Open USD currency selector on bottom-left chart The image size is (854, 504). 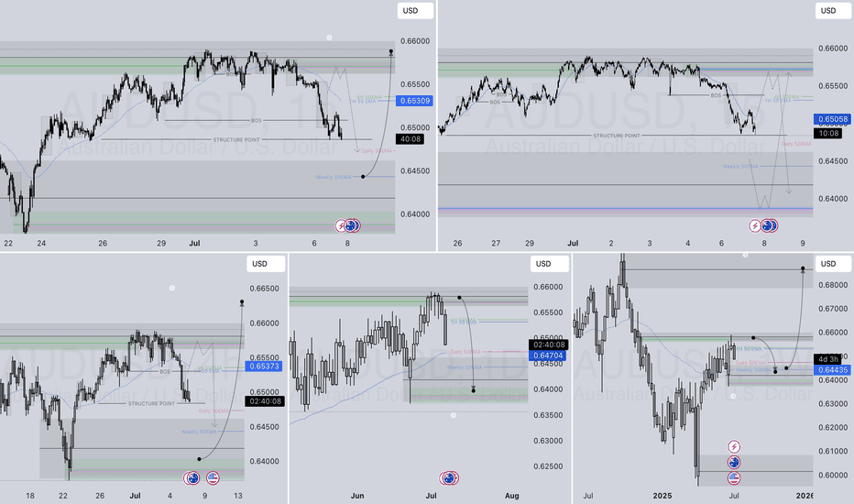pos(265,264)
